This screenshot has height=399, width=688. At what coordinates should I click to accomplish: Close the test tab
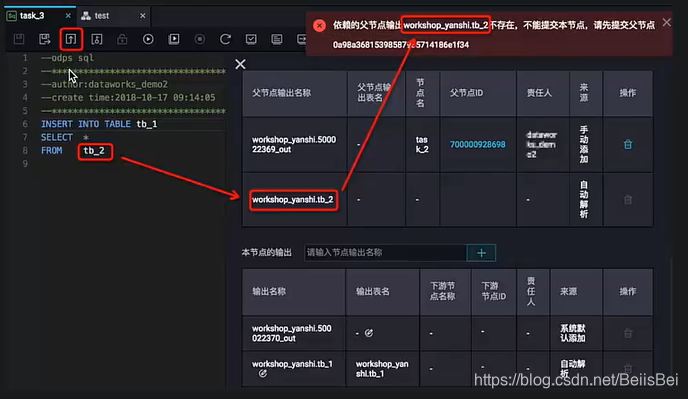[143, 16]
